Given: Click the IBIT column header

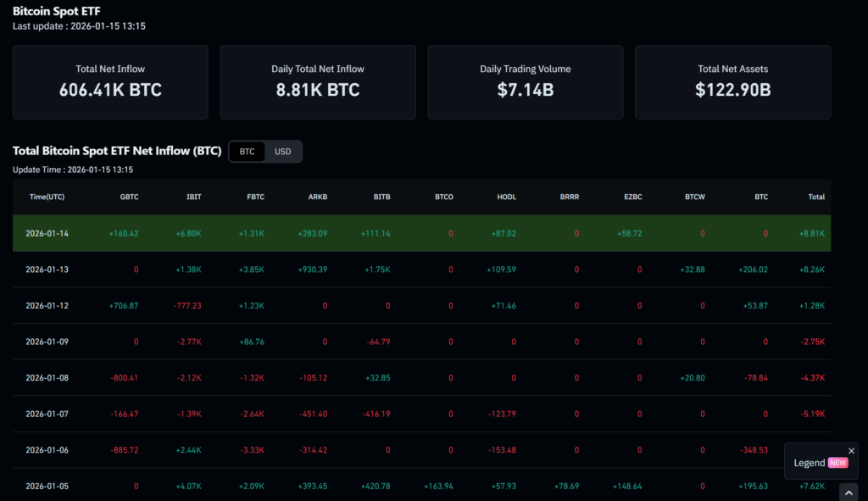Looking at the screenshot, I should click(193, 197).
